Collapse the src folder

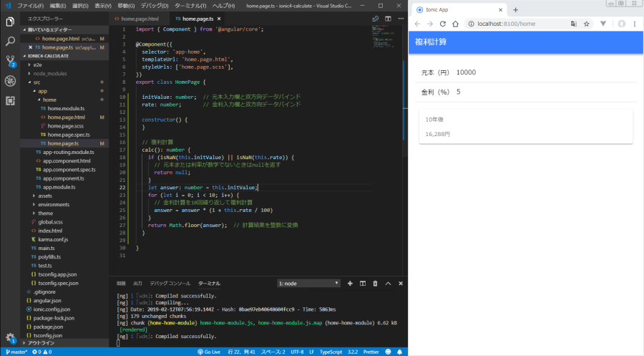[x=36, y=82]
